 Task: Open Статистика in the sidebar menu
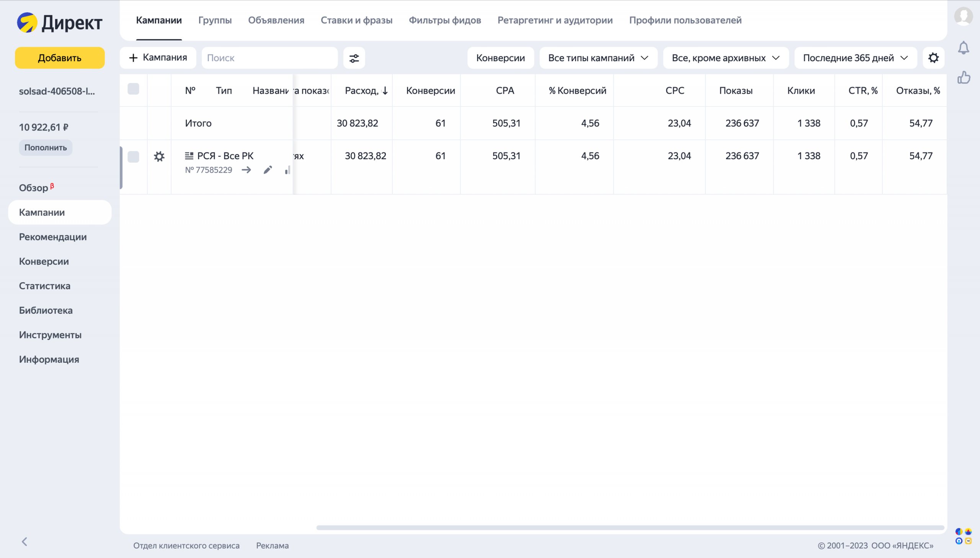(44, 286)
